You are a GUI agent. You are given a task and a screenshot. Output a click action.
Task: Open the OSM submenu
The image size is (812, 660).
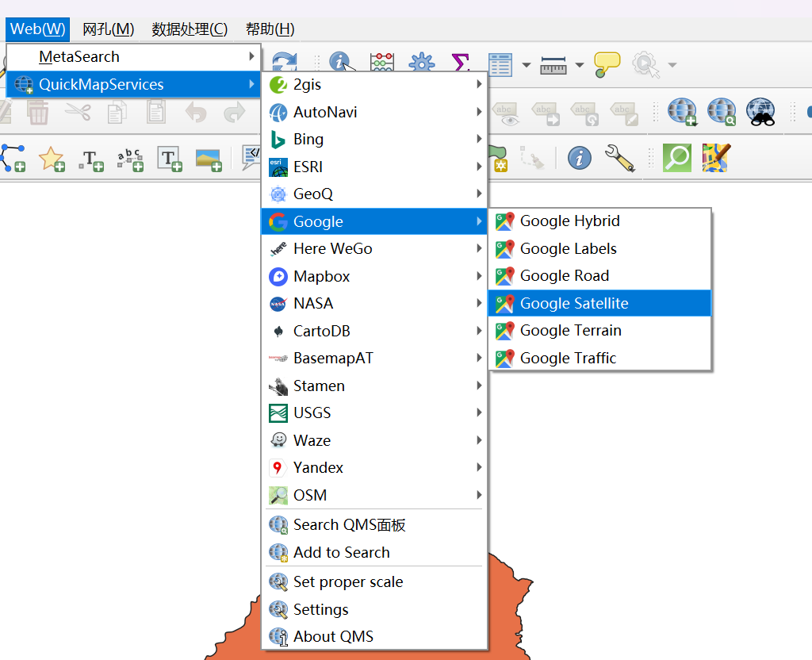[374, 495]
